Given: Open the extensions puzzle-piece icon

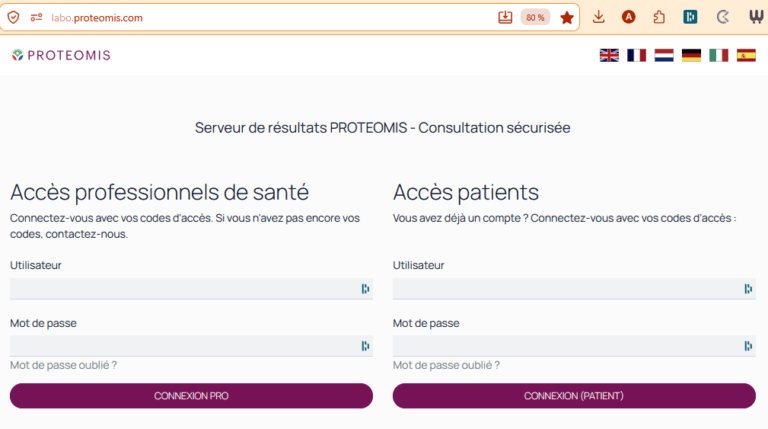Looking at the screenshot, I should click(659, 17).
